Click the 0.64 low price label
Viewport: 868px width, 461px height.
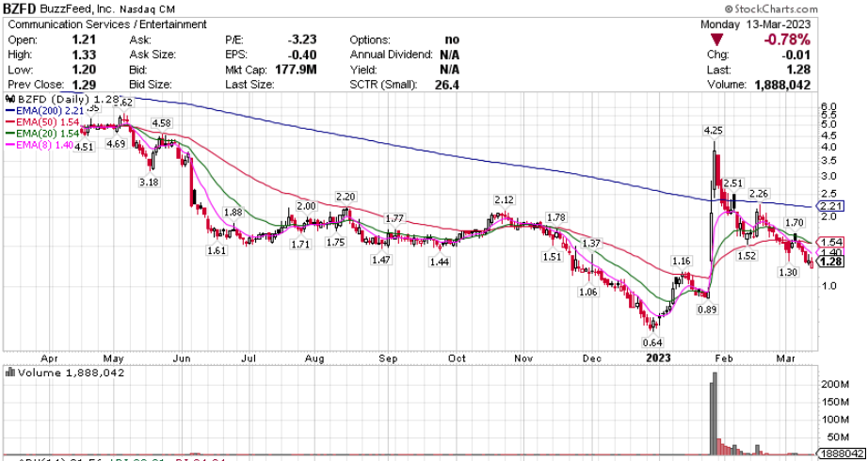[653, 342]
